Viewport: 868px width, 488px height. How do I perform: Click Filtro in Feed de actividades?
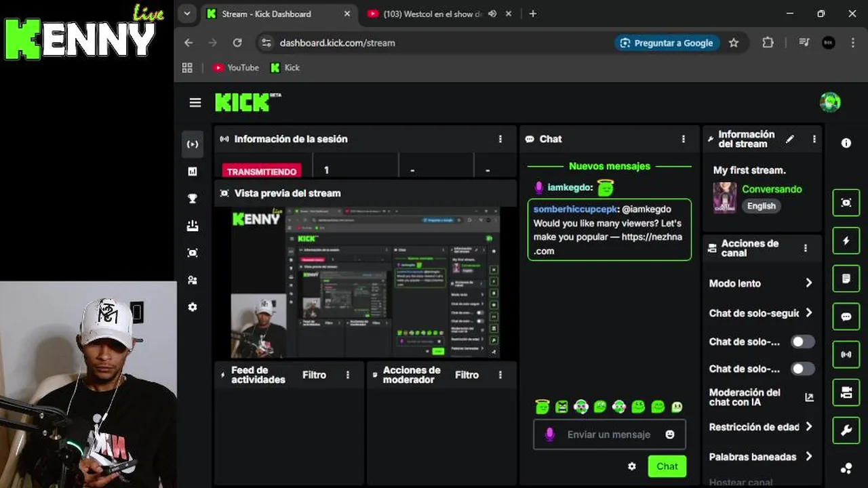[x=314, y=375]
